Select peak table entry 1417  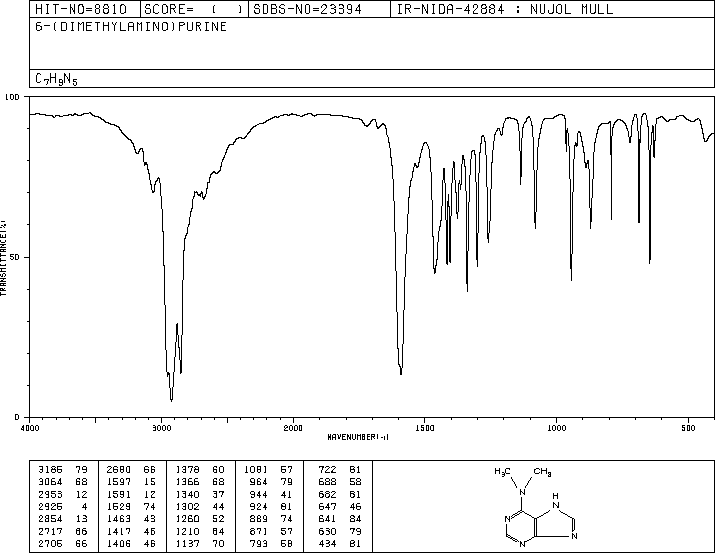[131, 532]
